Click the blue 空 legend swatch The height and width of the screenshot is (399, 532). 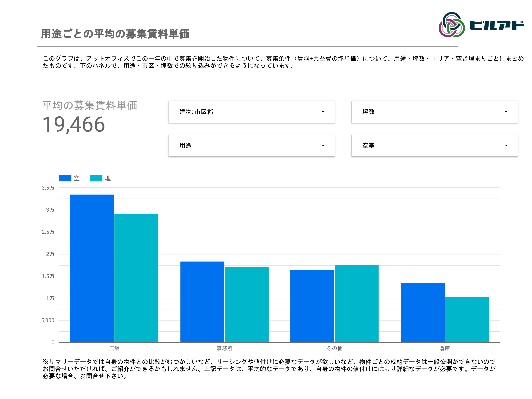click(x=65, y=178)
